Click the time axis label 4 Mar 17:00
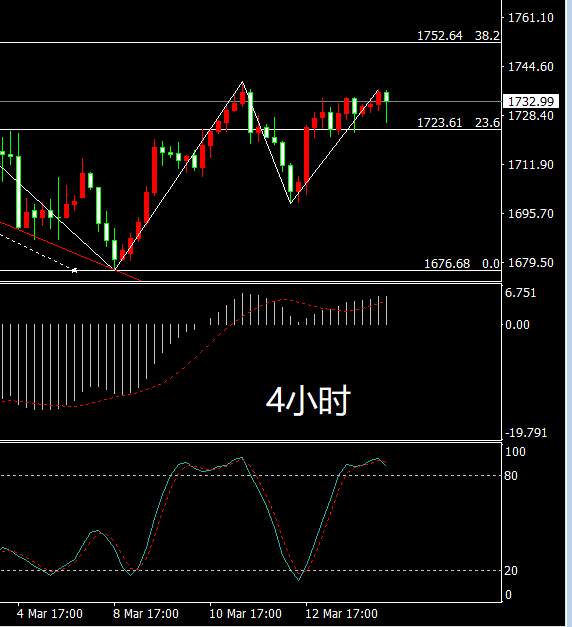The image size is (572, 627). (x=50, y=613)
